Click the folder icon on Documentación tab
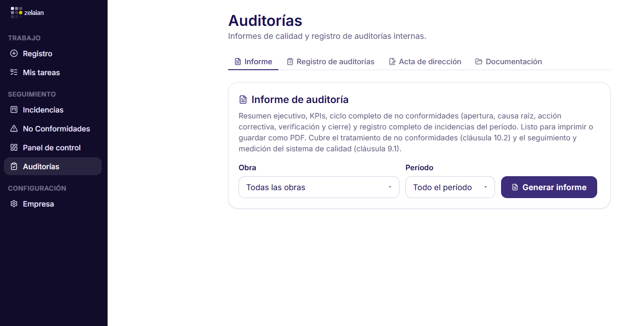Viewport: 644px width, 326px height. click(x=479, y=62)
